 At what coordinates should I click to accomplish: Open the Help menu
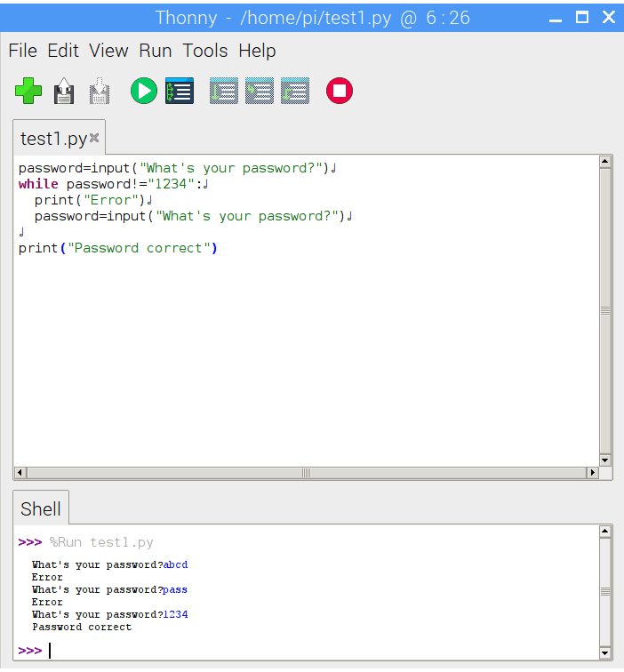click(257, 51)
